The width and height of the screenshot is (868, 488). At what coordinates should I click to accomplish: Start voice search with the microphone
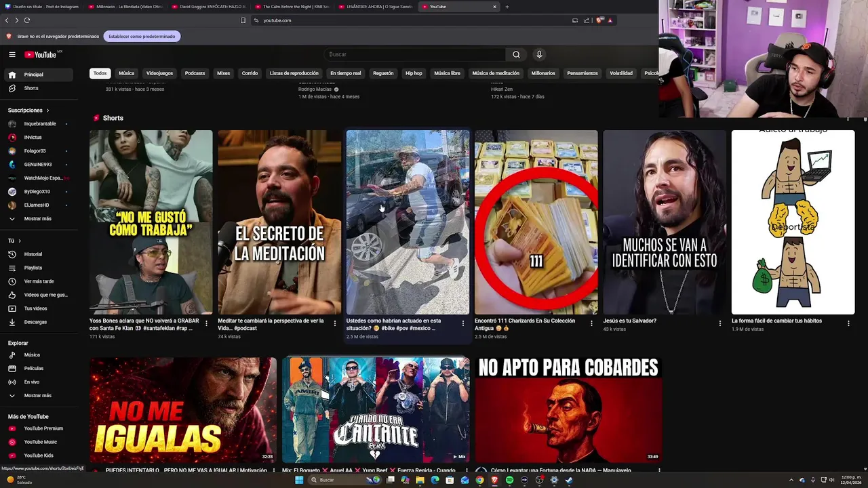(539, 54)
